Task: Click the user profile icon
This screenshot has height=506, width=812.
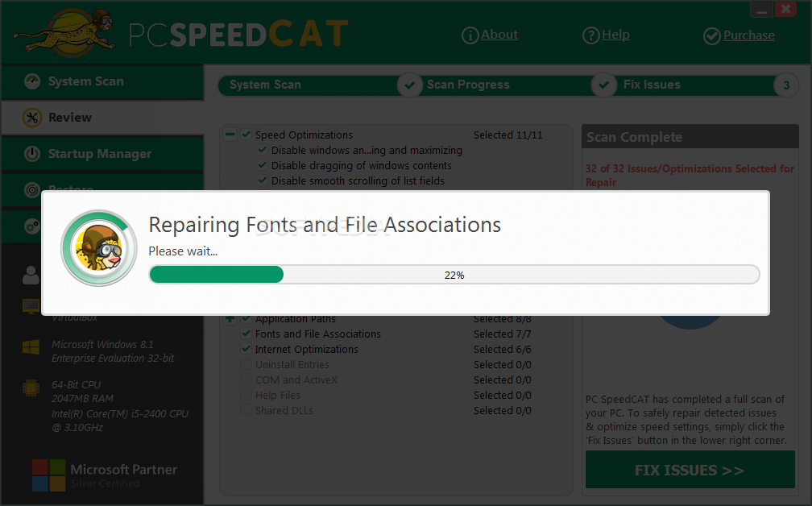Action: point(31,275)
